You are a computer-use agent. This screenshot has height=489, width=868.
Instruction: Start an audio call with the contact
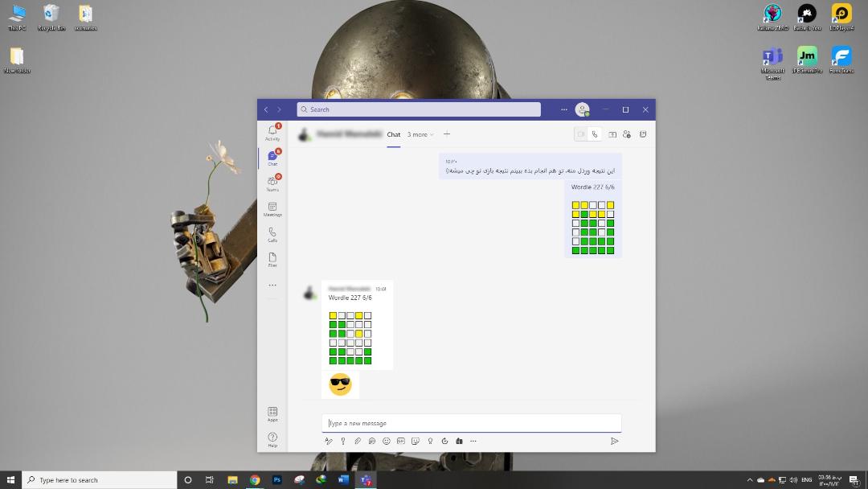(x=595, y=134)
